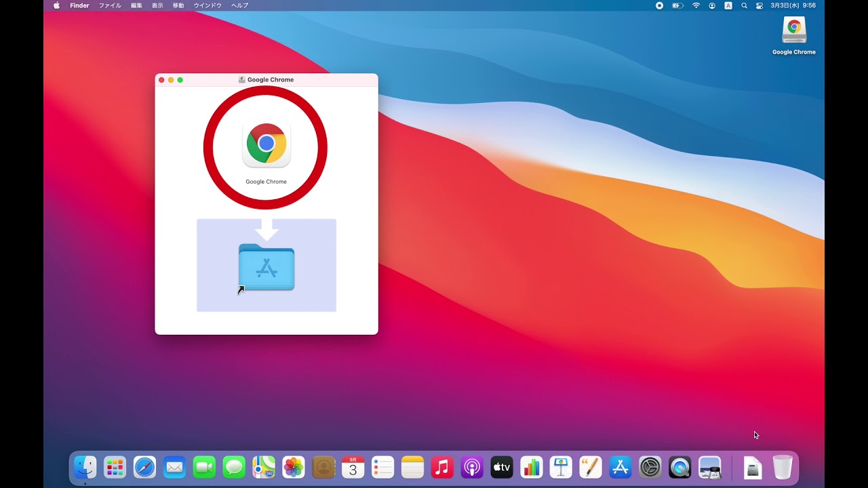Screen dimensions: 868x488
Task: Open the input source A menu
Action: (728, 5)
